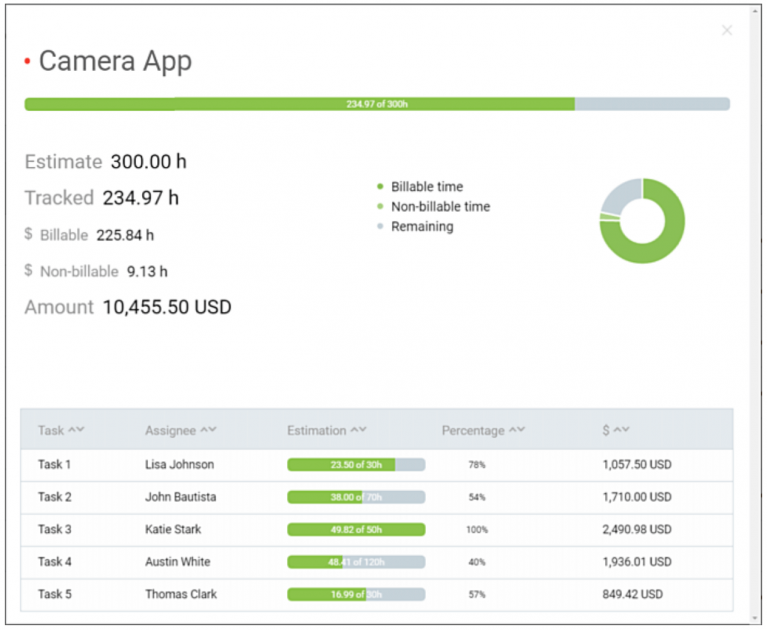Open the Task 1 row

click(x=55, y=465)
